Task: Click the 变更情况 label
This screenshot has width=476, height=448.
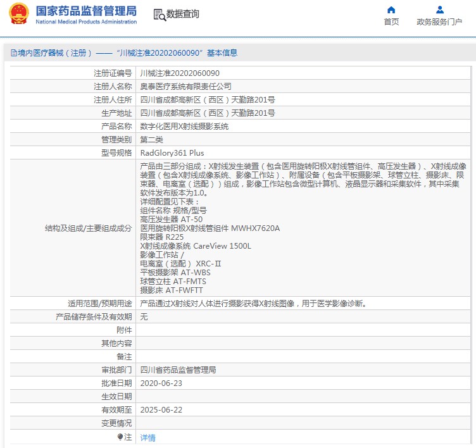Action: [116, 423]
